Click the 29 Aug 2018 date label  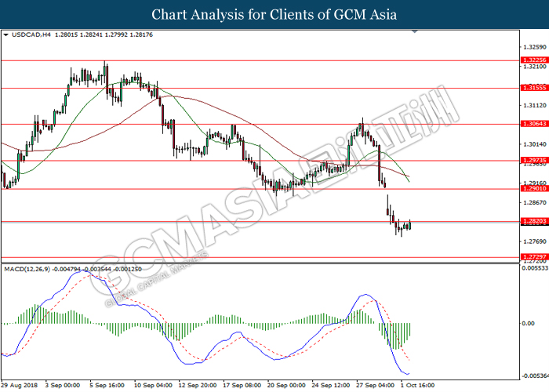coord(20,386)
